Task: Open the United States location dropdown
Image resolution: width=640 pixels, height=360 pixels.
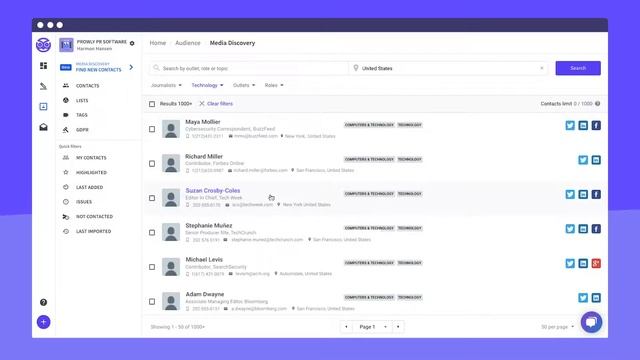Action: click(448, 68)
